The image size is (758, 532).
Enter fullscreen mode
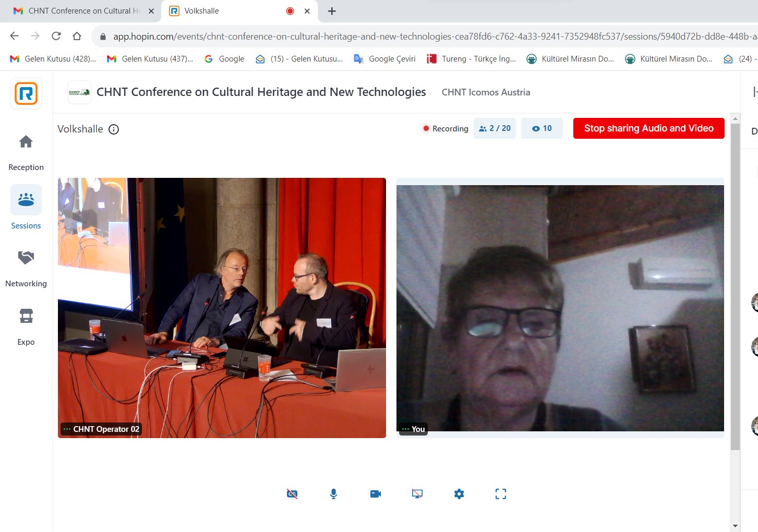[x=501, y=494]
